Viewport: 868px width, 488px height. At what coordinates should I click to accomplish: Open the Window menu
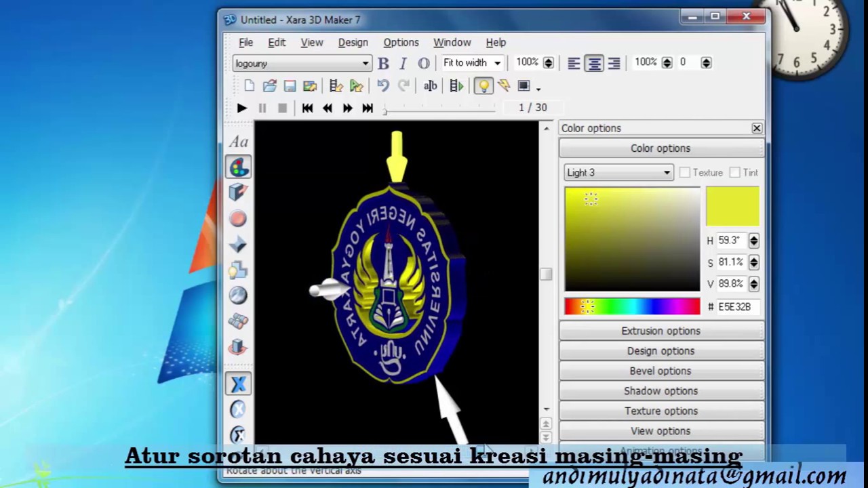[x=452, y=42]
